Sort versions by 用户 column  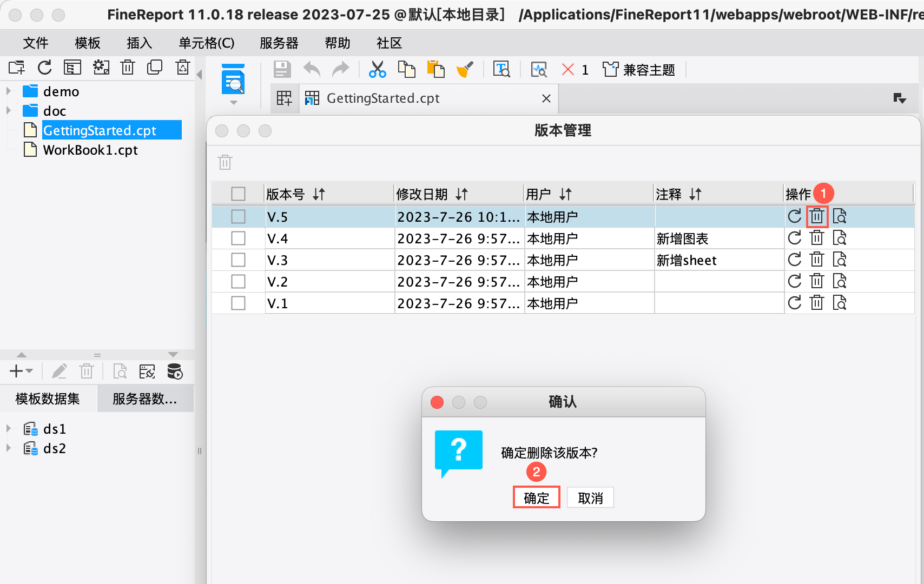point(566,194)
